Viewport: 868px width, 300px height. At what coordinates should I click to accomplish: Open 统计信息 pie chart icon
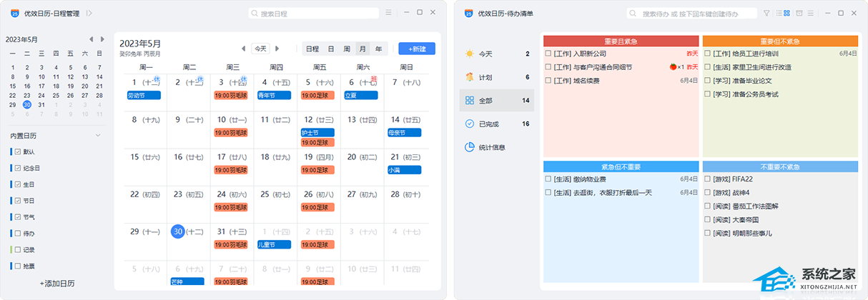(469, 147)
